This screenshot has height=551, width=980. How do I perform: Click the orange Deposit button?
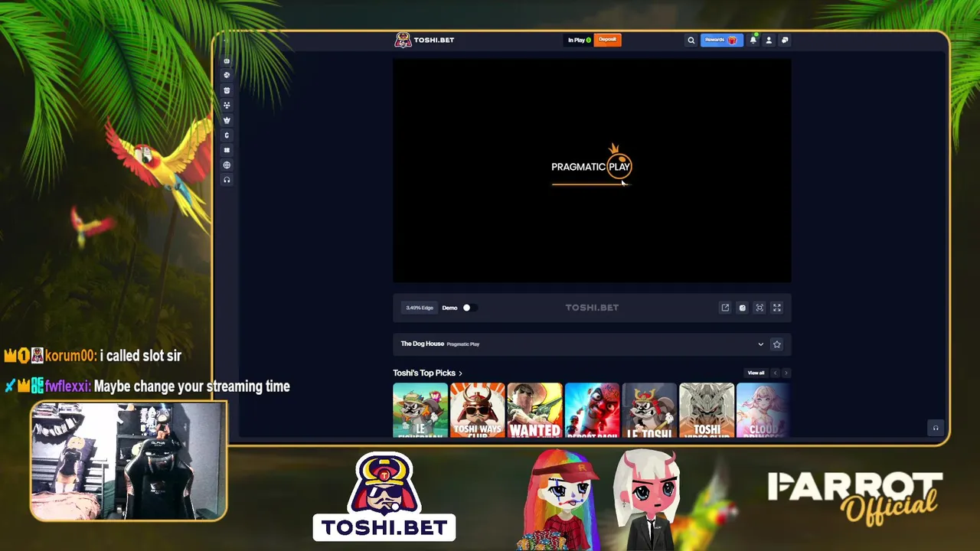[608, 40]
